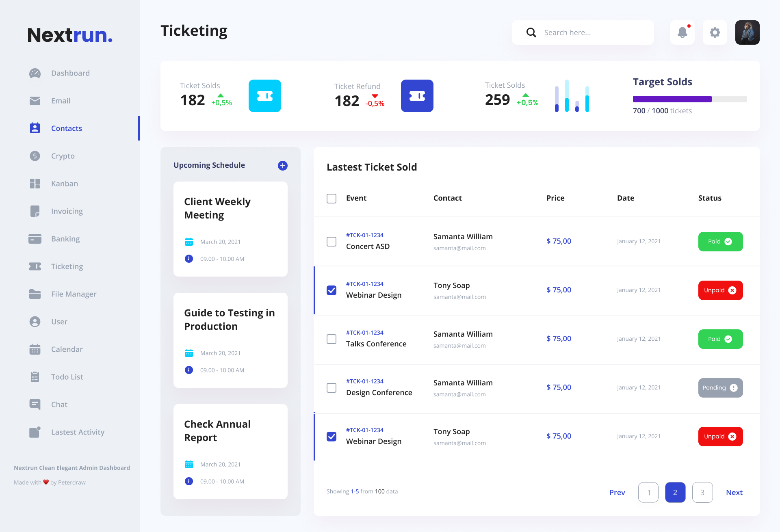
Task: Go to page 3 in pagination
Action: (702, 493)
